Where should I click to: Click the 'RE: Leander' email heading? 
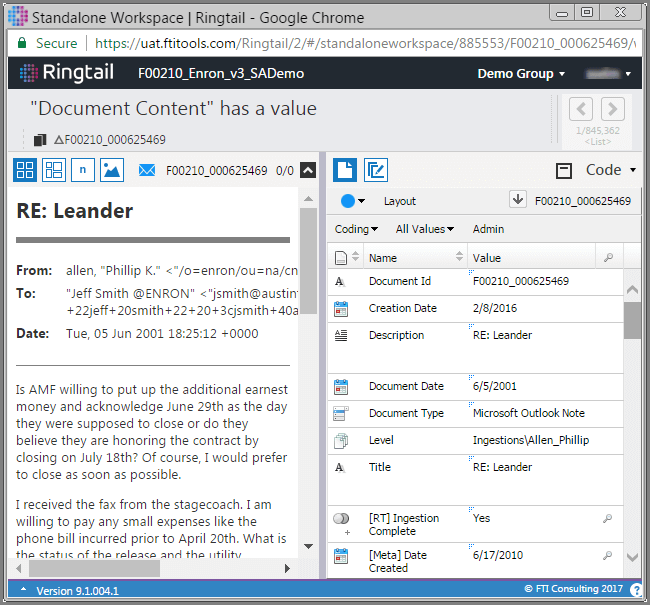pos(75,211)
